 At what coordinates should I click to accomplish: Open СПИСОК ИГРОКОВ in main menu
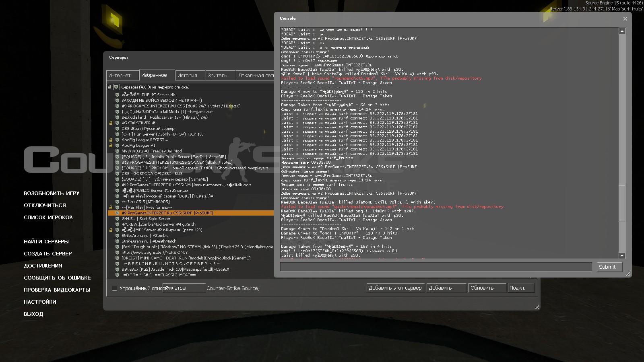pyautogui.click(x=48, y=218)
